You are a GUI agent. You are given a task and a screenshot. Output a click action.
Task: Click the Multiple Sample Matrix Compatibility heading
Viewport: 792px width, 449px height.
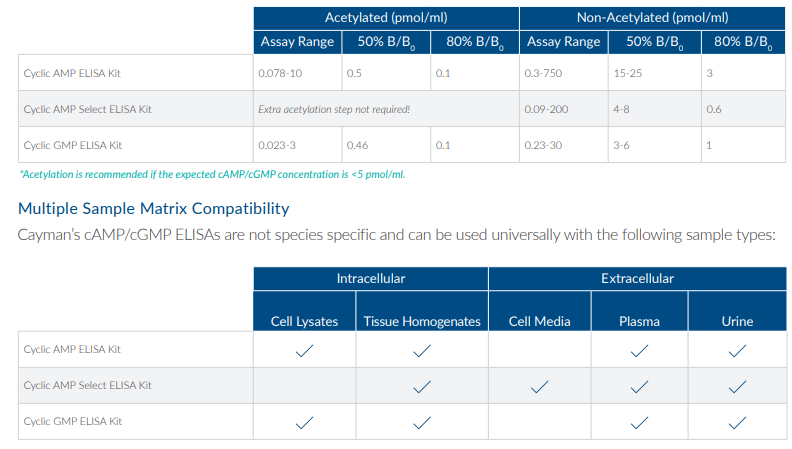[154, 209]
